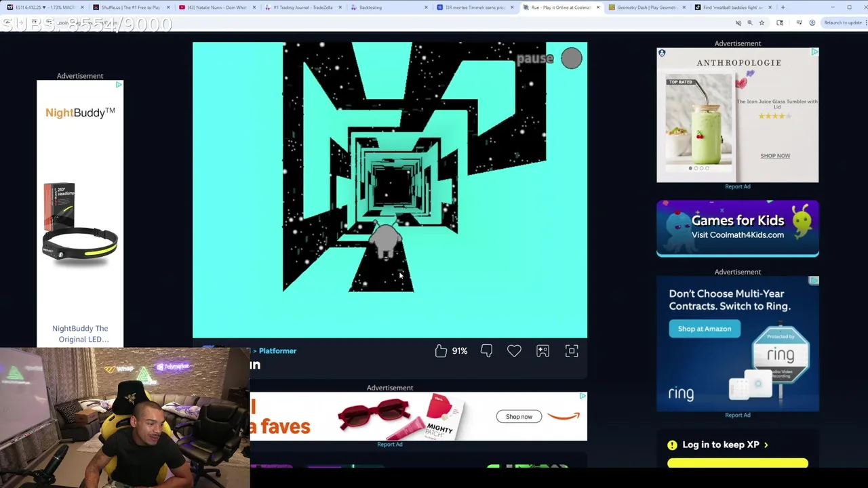868x488 pixels.
Task: Open browser zoom magnifier icon
Action: click(x=750, y=23)
